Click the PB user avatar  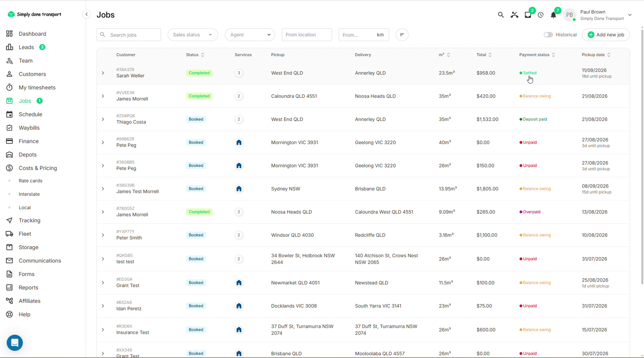click(x=569, y=15)
